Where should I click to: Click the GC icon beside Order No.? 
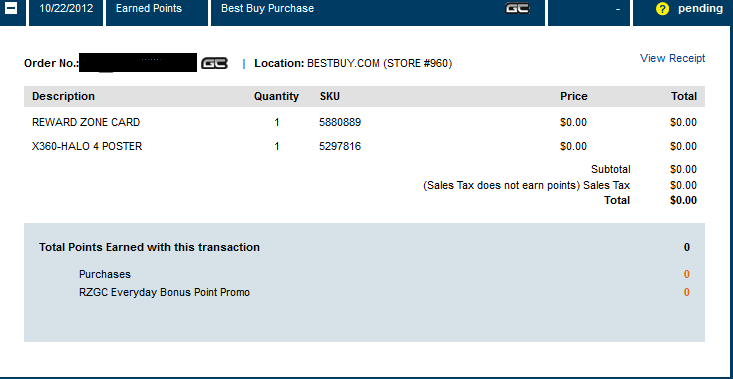[x=215, y=63]
